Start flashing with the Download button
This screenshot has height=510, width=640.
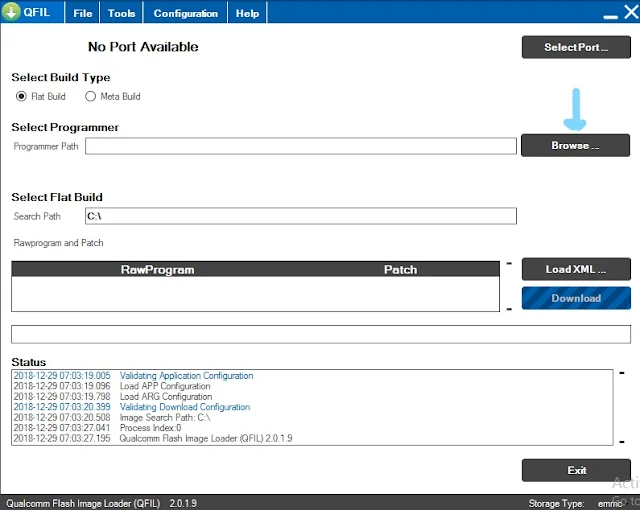coord(576,298)
